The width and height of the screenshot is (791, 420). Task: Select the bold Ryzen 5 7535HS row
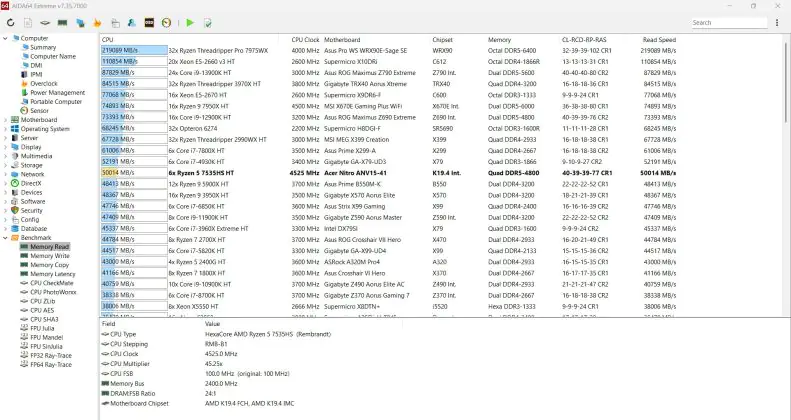coord(388,173)
